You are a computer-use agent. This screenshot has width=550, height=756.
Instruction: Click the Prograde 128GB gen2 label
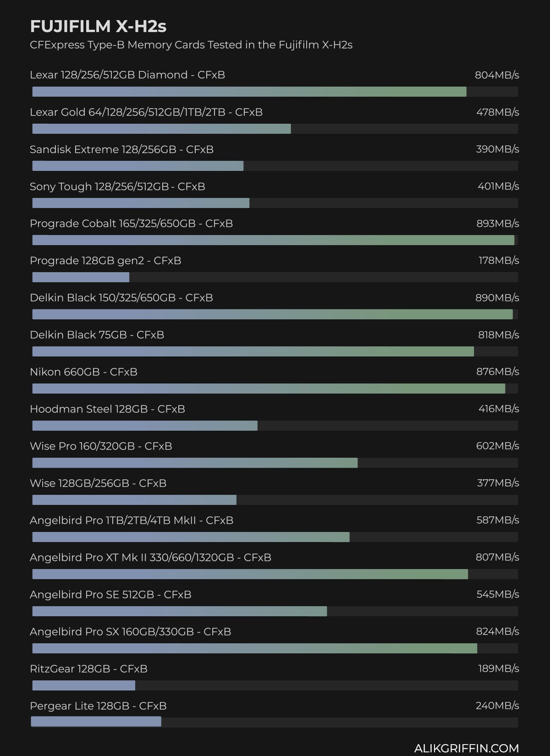[x=105, y=261]
